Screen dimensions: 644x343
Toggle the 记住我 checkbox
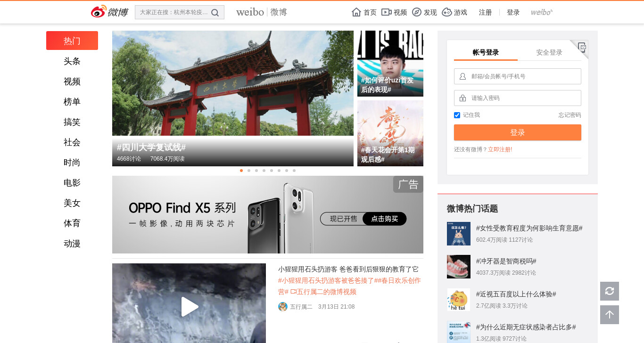pos(457,115)
